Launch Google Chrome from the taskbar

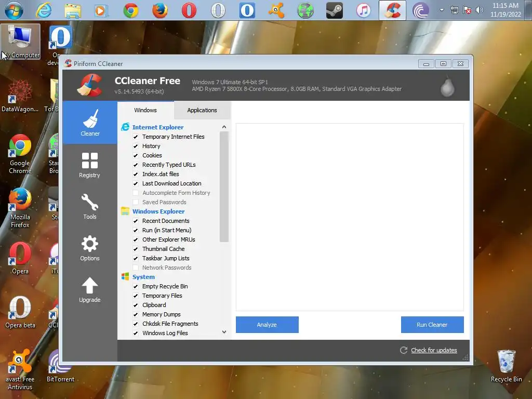click(130, 10)
